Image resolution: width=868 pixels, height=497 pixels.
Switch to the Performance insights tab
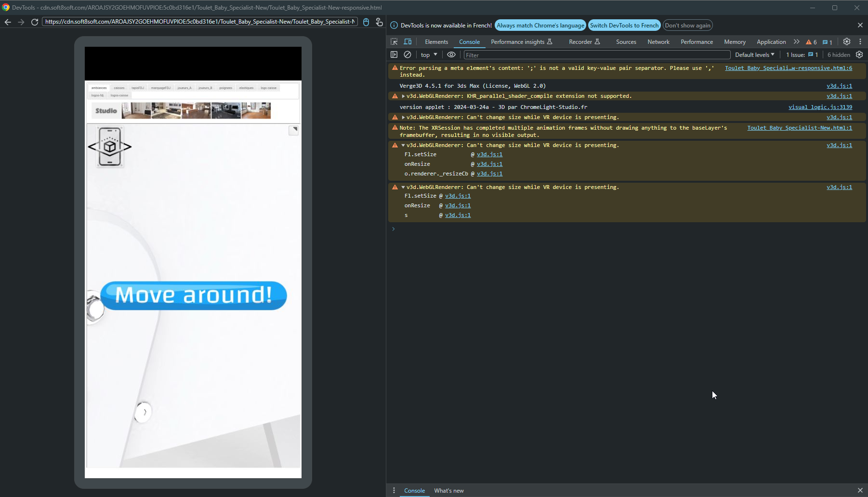[522, 42]
